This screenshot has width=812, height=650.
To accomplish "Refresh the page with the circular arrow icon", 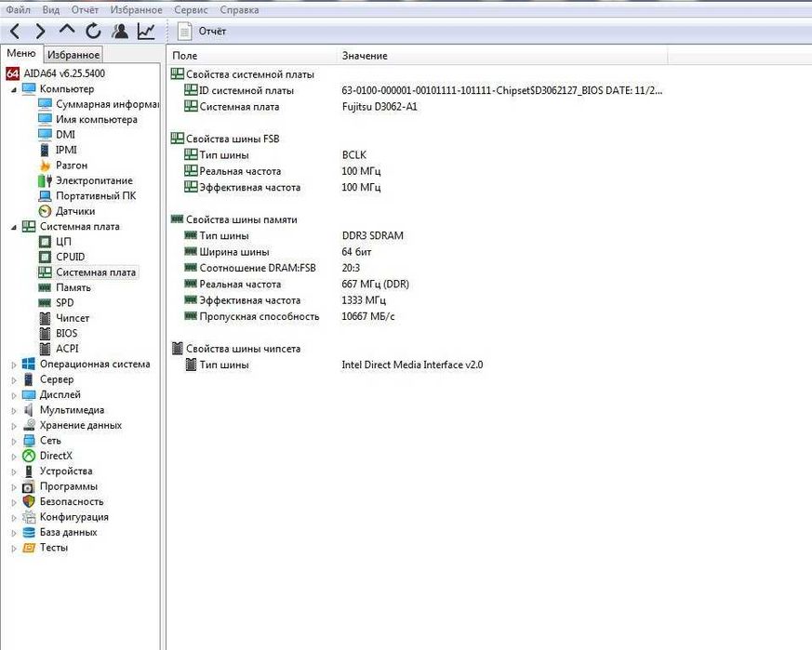I will (x=93, y=31).
